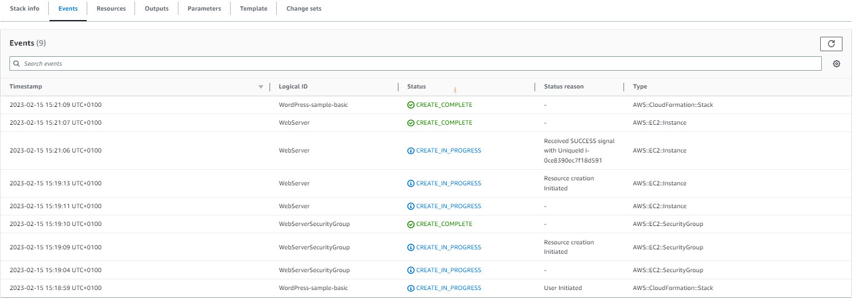Click the info icon next to User Initiated event
The height and width of the screenshot is (300, 868).
tap(411, 288)
